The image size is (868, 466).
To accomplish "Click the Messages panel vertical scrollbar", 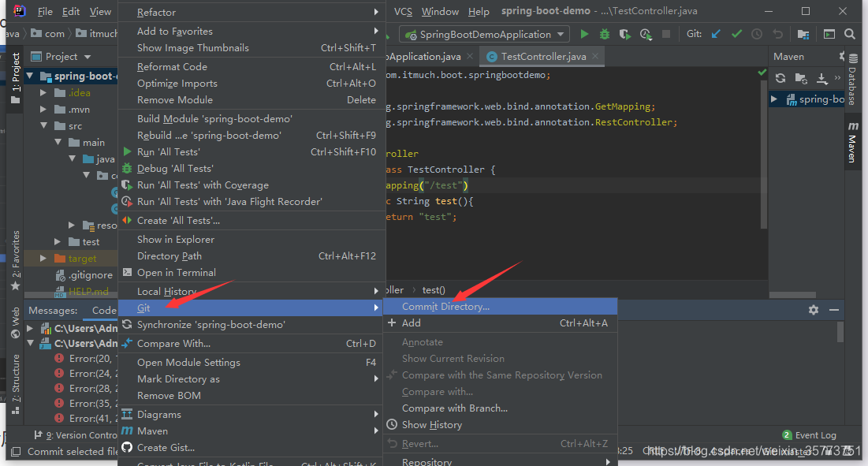I will coord(840,332).
